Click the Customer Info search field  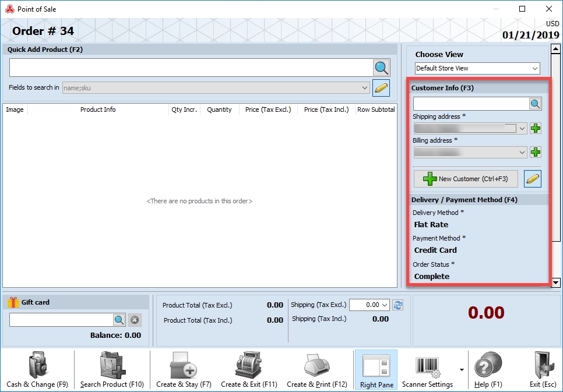tap(471, 104)
